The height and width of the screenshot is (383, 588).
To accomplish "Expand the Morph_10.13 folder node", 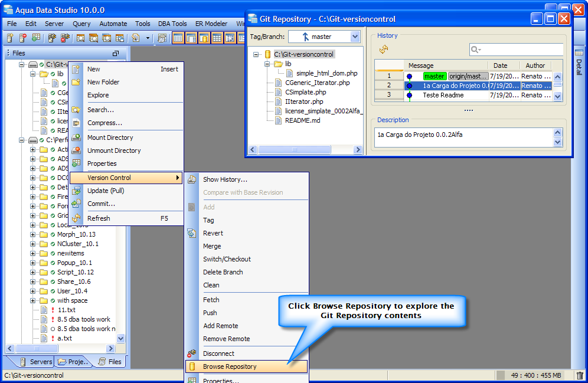I will (32, 235).
